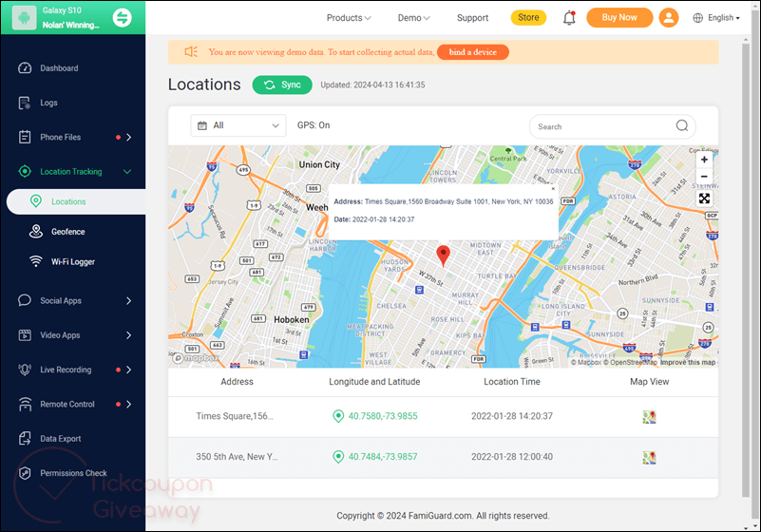Open the All date filter dropdown
761x532 pixels.
tap(238, 125)
